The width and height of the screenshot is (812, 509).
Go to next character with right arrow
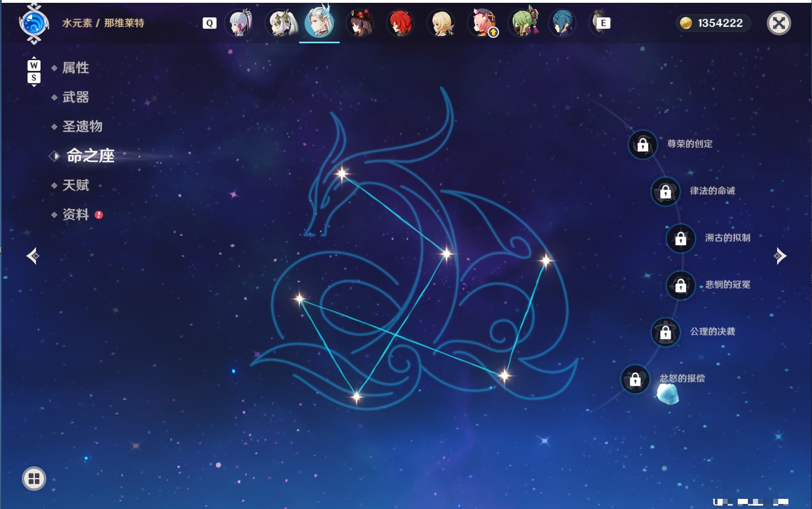tap(780, 256)
